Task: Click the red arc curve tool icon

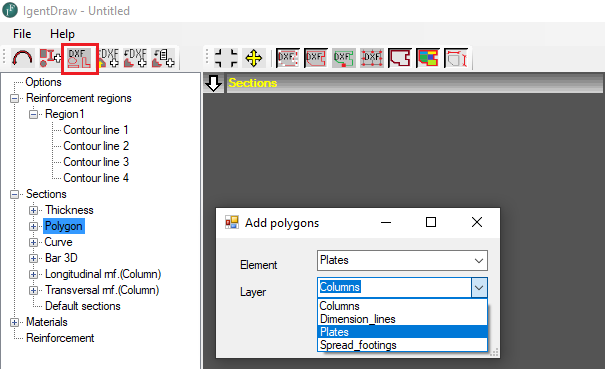Action: [x=22, y=58]
